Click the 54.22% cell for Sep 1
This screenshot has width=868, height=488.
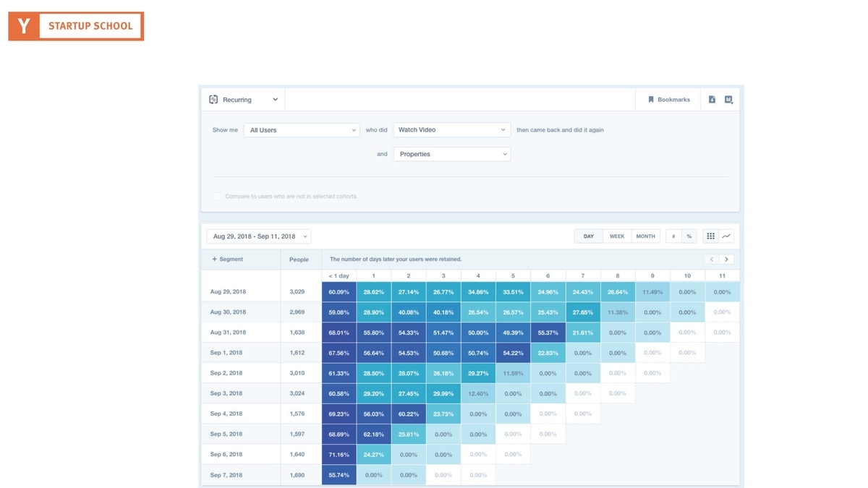[514, 353]
